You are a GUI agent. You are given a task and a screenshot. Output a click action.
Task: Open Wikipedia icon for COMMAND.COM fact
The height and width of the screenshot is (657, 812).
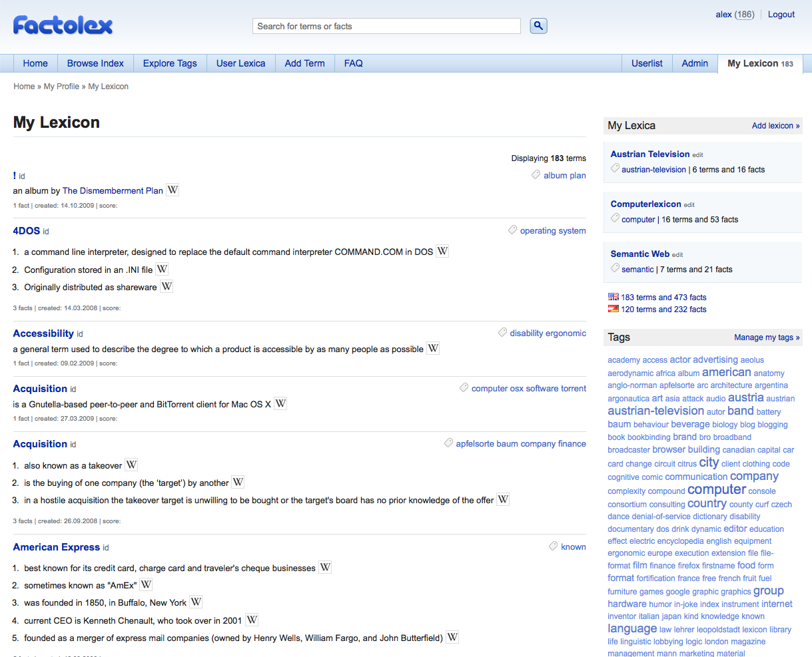pos(442,251)
